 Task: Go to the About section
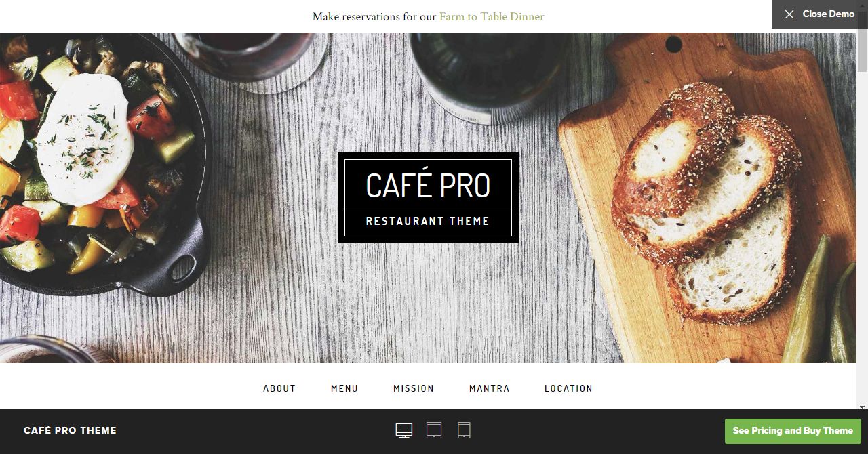(279, 388)
